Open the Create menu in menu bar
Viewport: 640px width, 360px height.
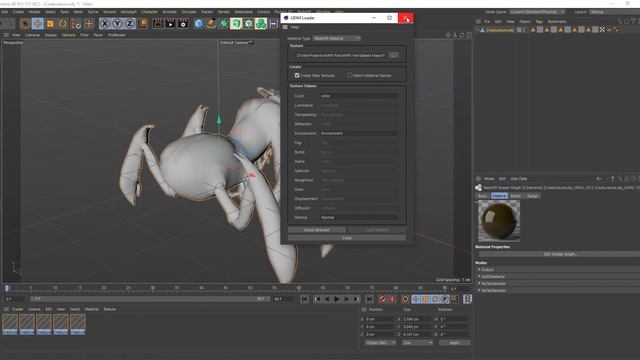tap(18, 12)
